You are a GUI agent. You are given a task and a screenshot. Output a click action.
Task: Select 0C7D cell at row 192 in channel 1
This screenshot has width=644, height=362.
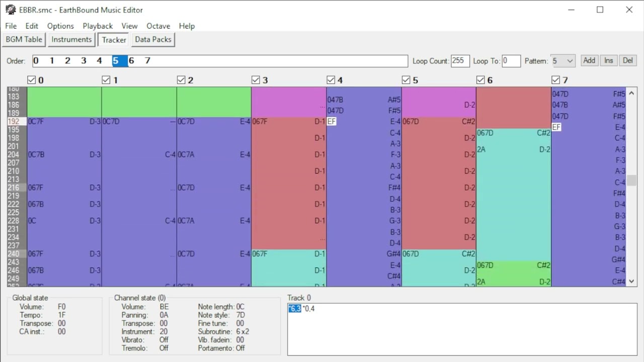(x=139, y=122)
